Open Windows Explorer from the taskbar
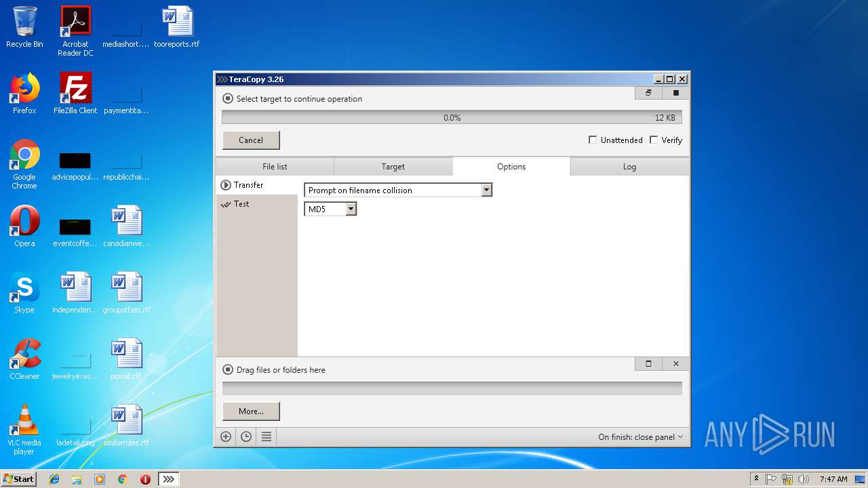 coord(77,479)
